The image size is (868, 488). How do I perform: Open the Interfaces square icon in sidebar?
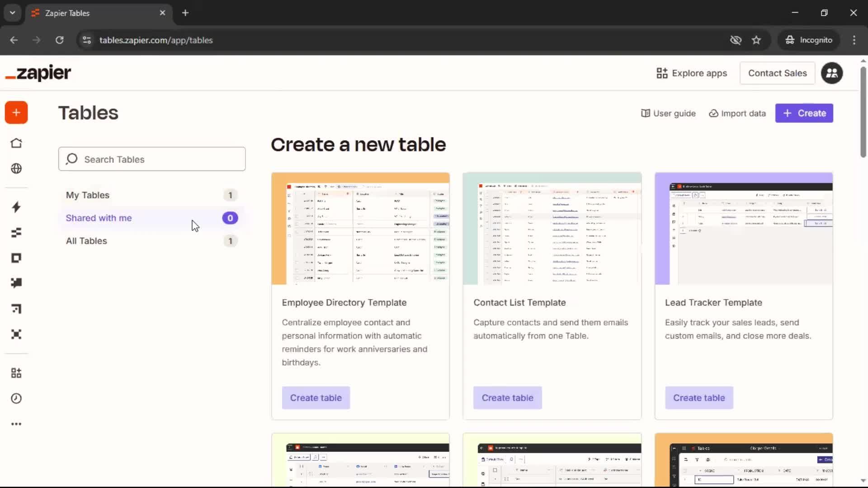tap(16, 258)
